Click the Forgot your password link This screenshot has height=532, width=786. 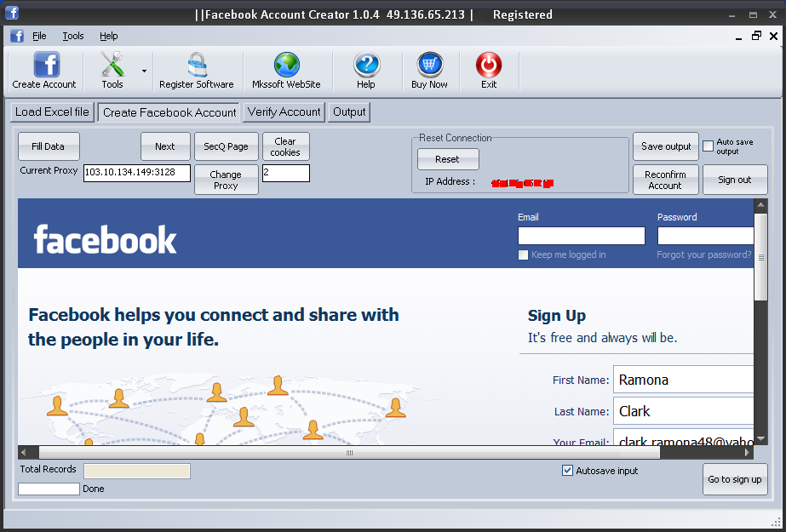(703, 255)
